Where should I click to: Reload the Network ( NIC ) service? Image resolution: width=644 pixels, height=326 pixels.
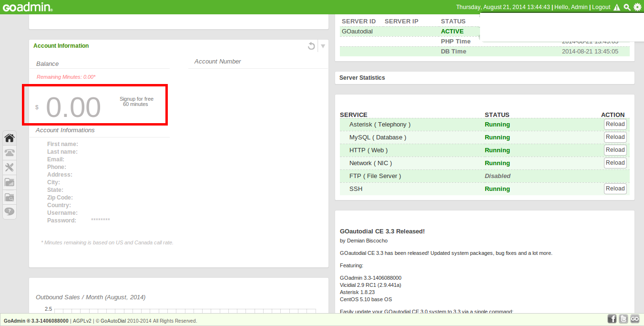pyautogui.click(x=615, y=163)
